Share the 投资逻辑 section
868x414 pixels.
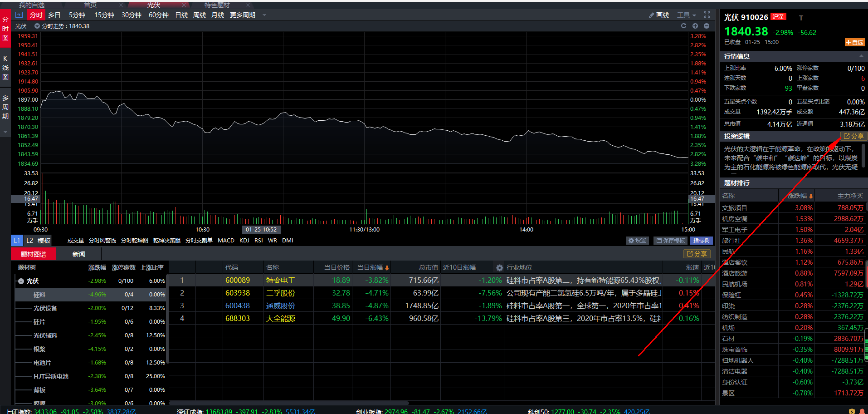tap(853, 136)
